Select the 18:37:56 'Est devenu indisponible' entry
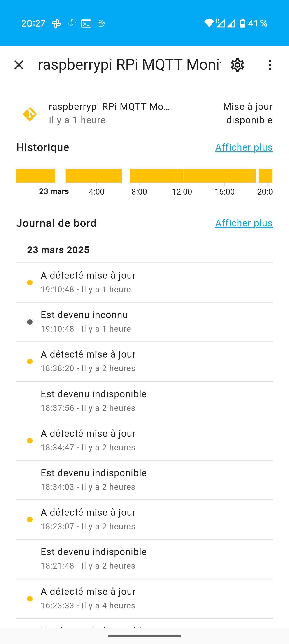This screenshot has width=289, height=644. (93, 400)
